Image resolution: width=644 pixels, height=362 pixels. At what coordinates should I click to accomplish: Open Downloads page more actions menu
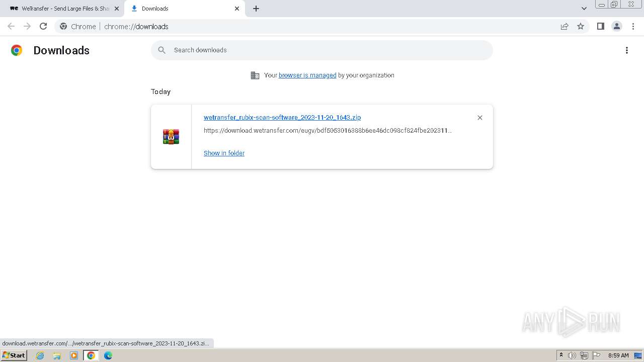(x=627, y=50)
